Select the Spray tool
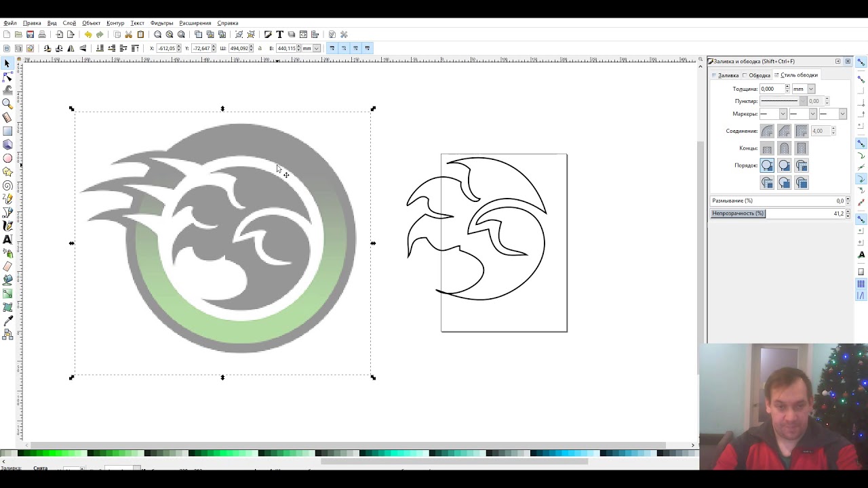 point(7,253)
